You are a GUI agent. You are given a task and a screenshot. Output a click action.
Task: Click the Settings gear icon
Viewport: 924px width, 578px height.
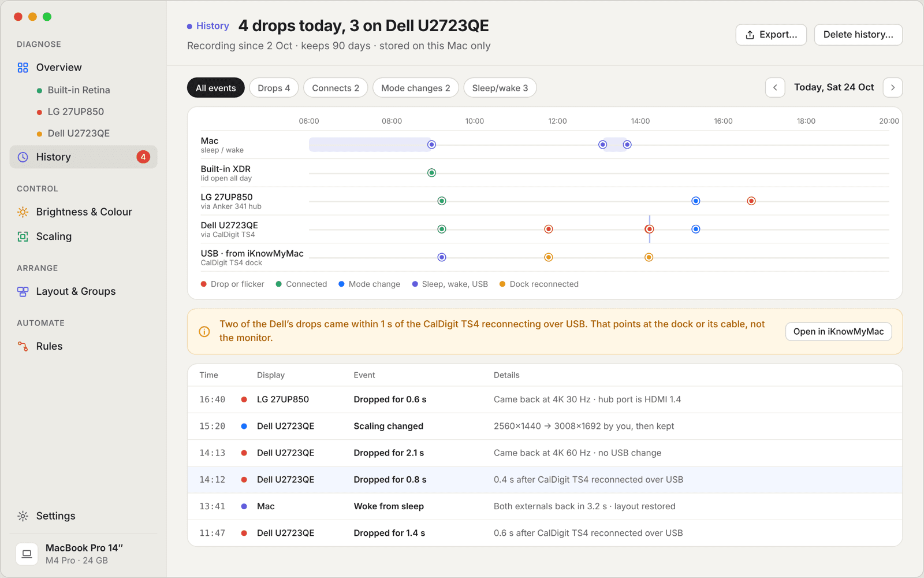[x=23, y=516]
